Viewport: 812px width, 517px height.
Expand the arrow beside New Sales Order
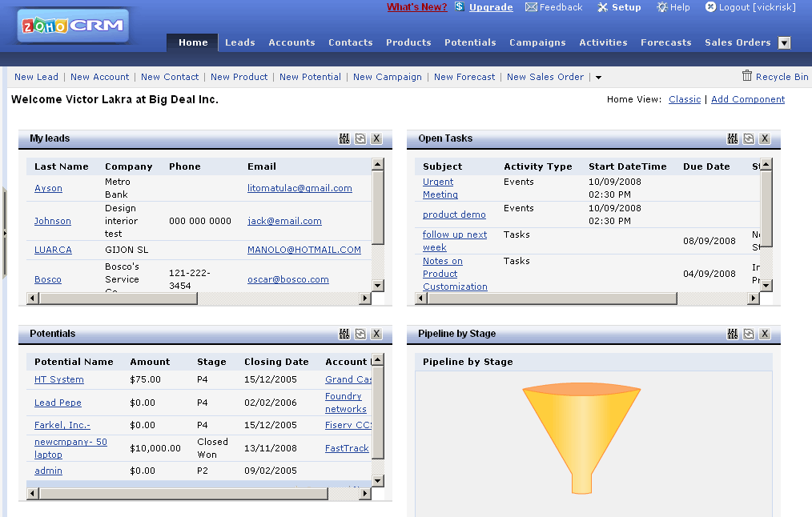(x=597, y=77)
